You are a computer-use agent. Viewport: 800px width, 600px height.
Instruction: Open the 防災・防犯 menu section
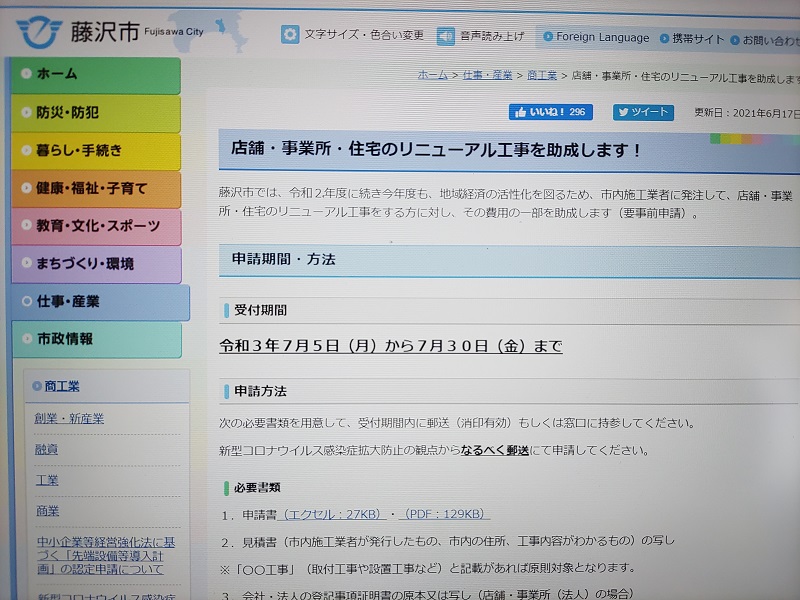click(x=96, y=113)
